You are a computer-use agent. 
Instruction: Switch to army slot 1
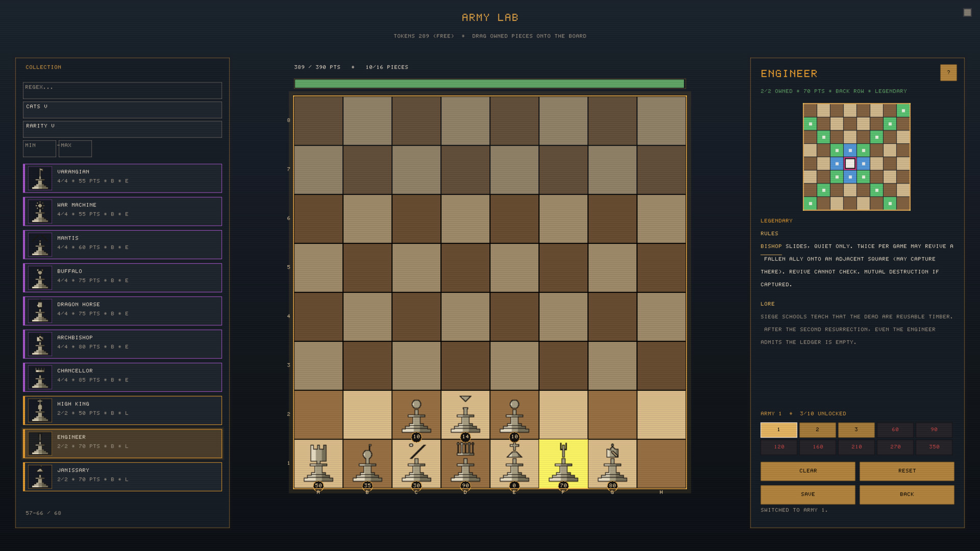[778, 430]
